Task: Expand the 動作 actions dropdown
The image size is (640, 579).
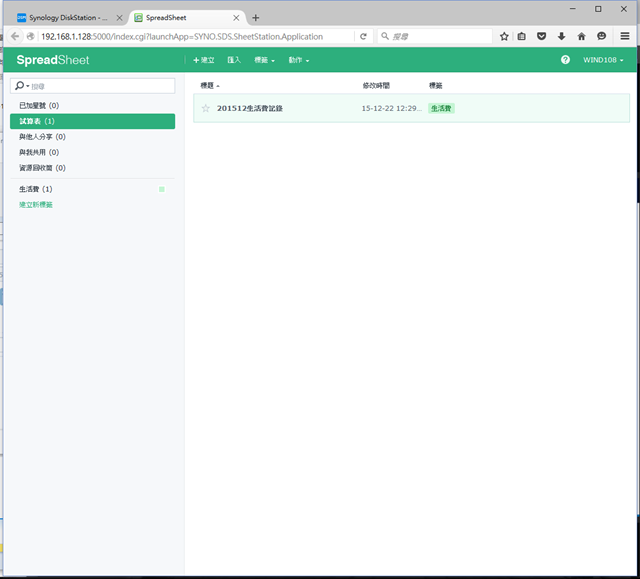Action: (x=299, y=60)
